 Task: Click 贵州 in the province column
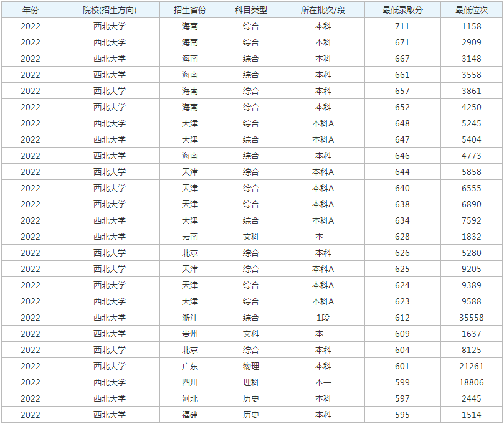(190, 334)
